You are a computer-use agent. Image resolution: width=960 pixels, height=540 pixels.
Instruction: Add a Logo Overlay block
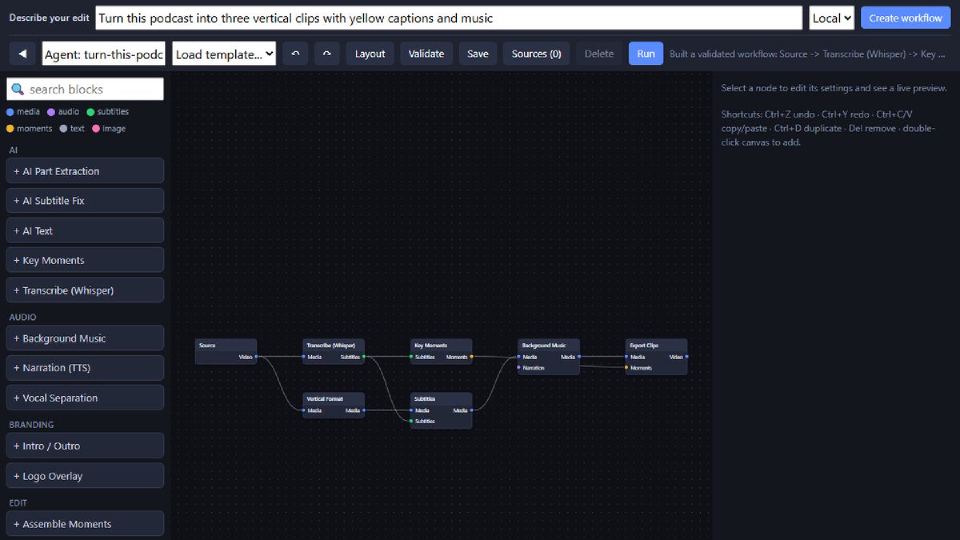(85, 476)
